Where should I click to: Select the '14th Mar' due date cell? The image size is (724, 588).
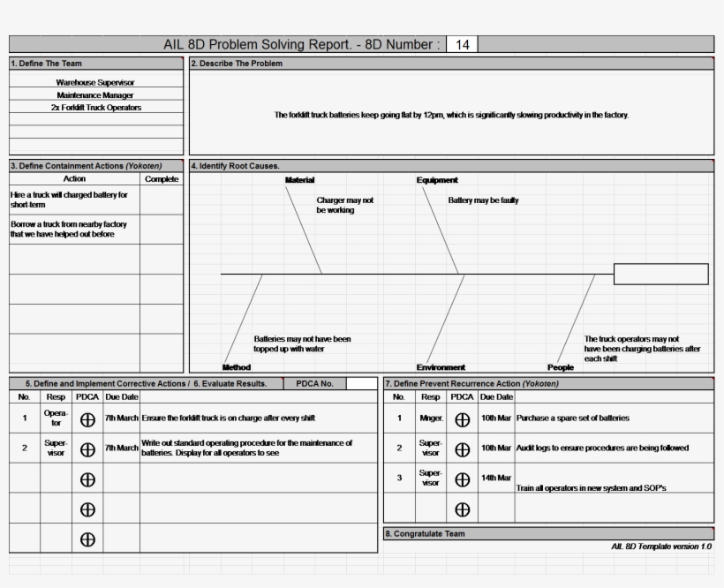coord(496,478)
